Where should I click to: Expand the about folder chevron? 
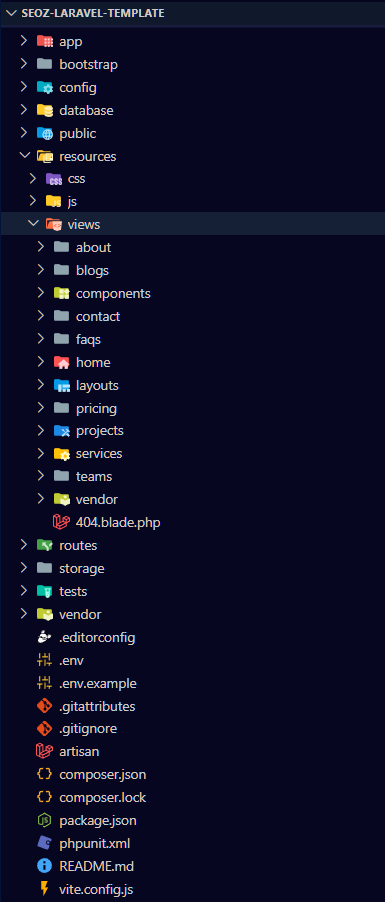pos(40,247)
